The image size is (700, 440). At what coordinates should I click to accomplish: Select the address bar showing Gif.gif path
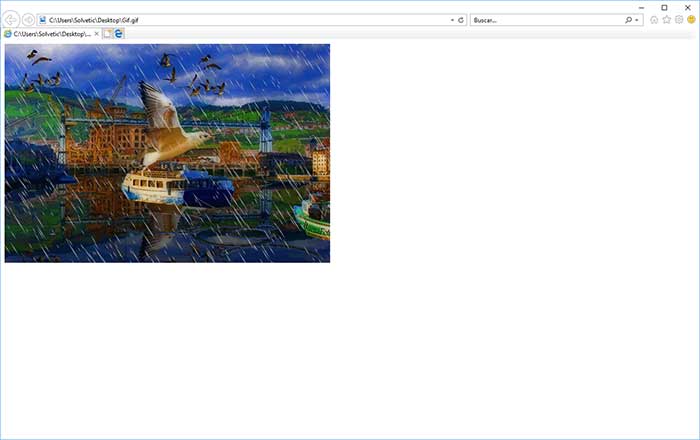click(x=252, y=20)
